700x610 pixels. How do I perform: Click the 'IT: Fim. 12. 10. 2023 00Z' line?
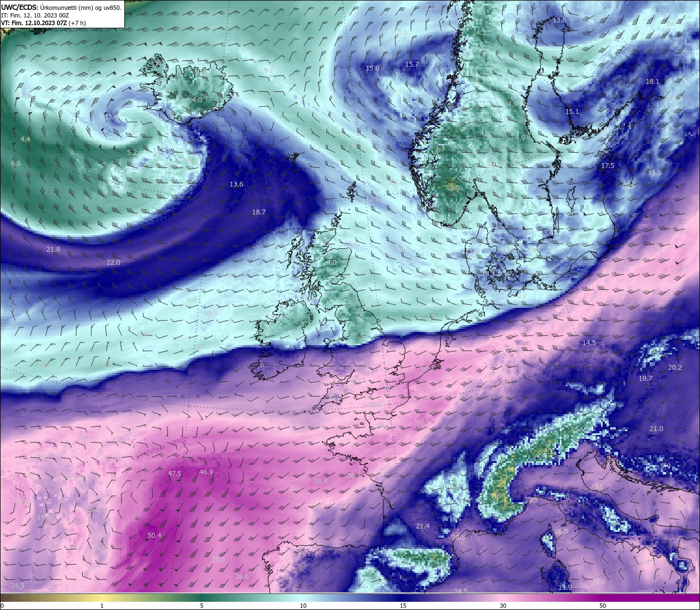point(35,15)
